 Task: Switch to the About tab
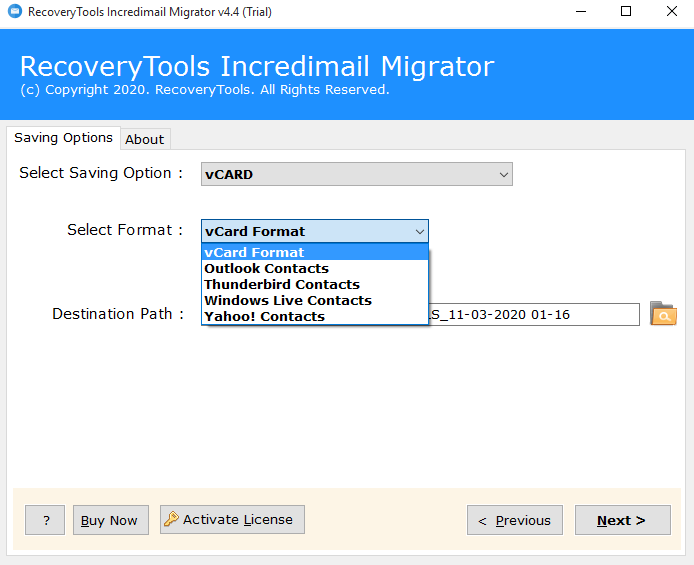145,139
